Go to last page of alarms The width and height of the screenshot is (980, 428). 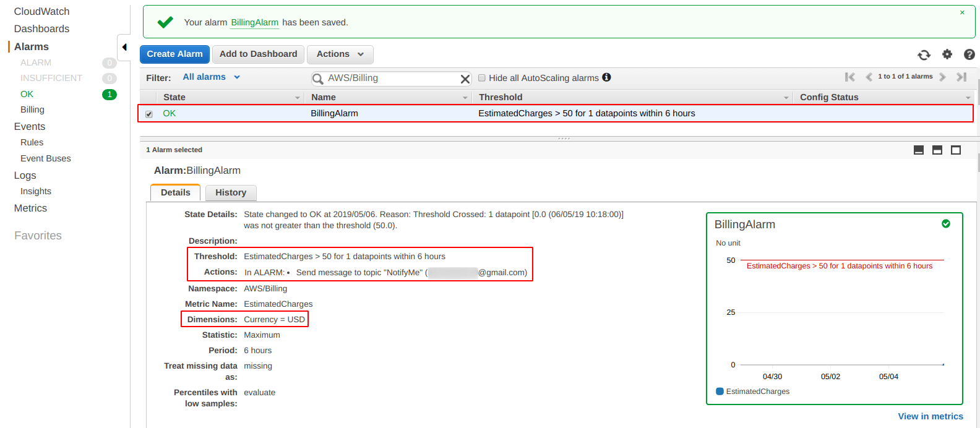(x=961, y=77)
